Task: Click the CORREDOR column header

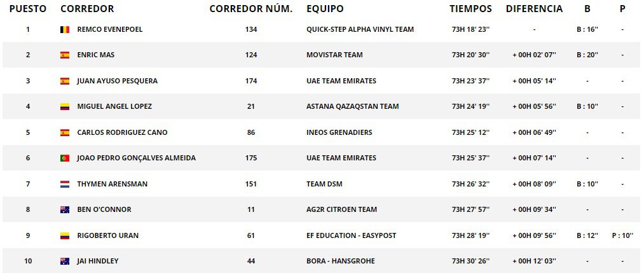Action: pyautogui.click(x=87, y=9)
